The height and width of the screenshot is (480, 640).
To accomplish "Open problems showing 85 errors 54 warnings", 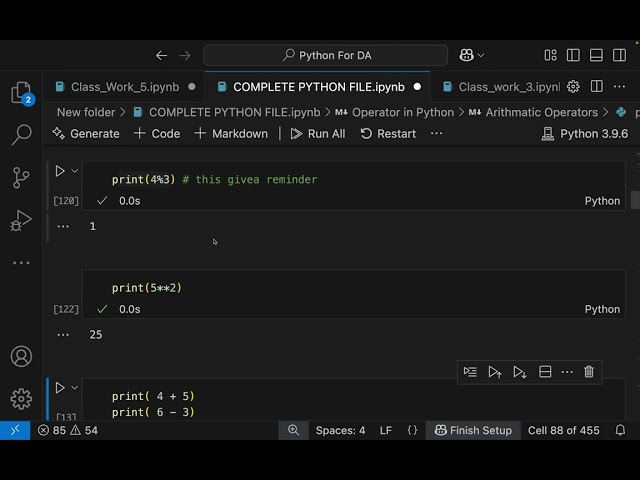I will [x=68, y=430].
